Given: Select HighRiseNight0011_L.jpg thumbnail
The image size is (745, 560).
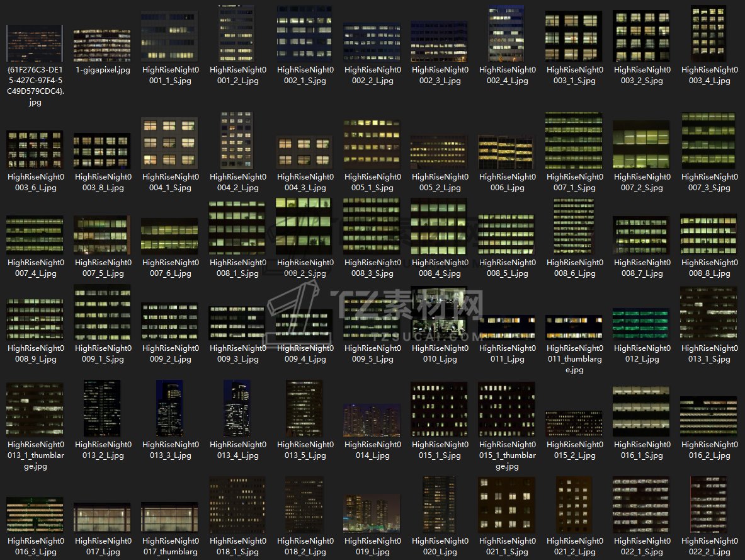Looking at the screenshot, I should pos(506,328).
